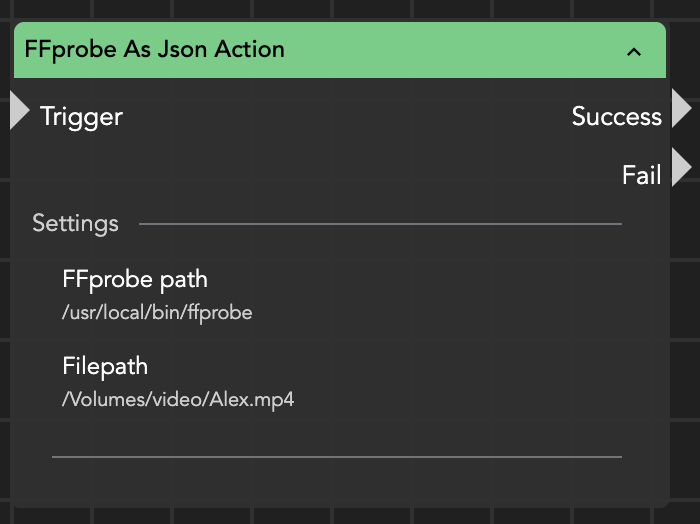Click the FFprobe As Json Action title
The width and height of the screenshot is (700, 524).
154,49
